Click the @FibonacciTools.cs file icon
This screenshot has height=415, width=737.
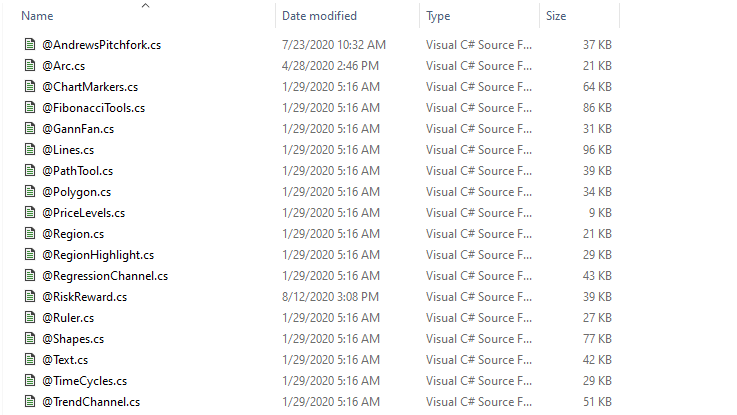pyautogui.click(x=30, y=108)
